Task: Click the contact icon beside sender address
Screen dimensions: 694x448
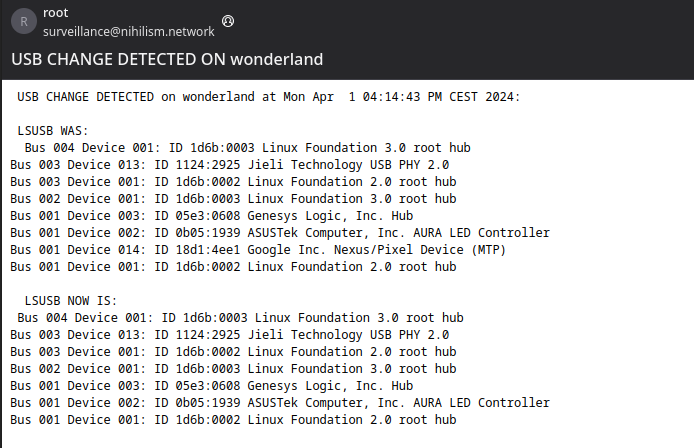Action: tap(228, 21)
